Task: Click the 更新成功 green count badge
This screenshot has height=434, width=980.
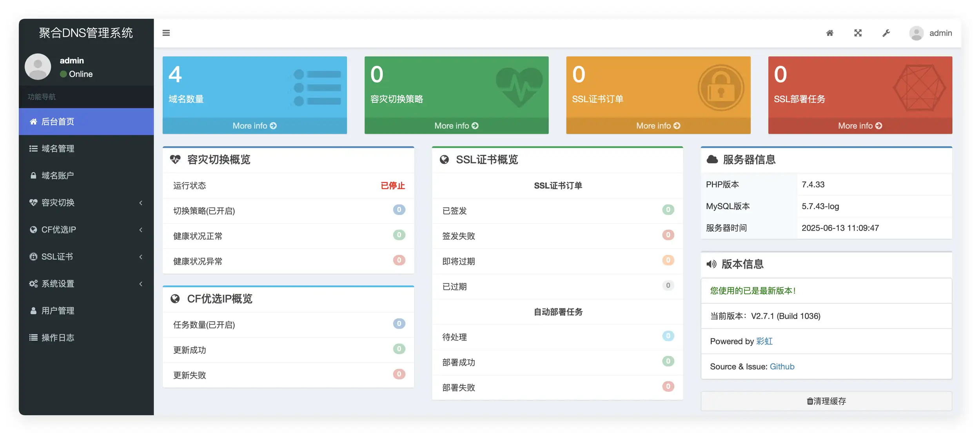Action: [x=399, y=349]
